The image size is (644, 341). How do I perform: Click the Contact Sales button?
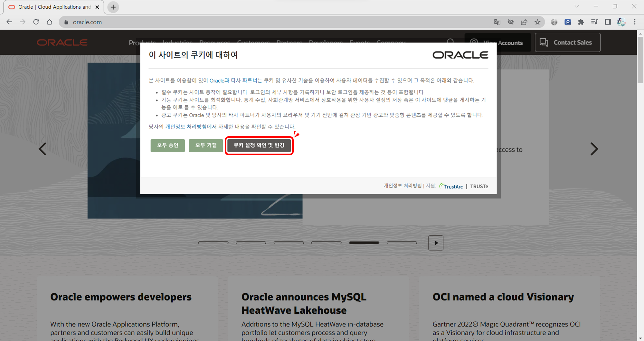(x=568, y=43)
